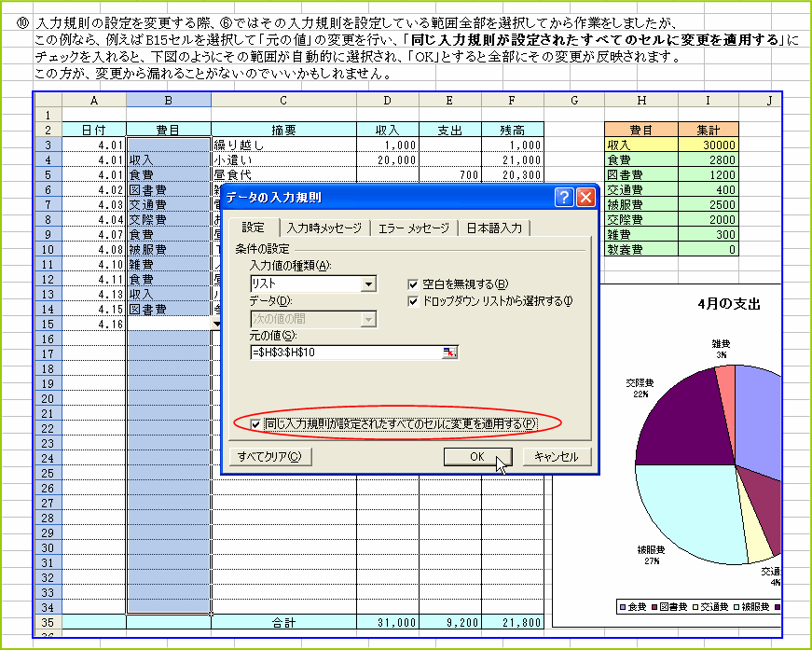Click the 21,800 total cell
Screen dimensions: 812x650
click(512, 623)
